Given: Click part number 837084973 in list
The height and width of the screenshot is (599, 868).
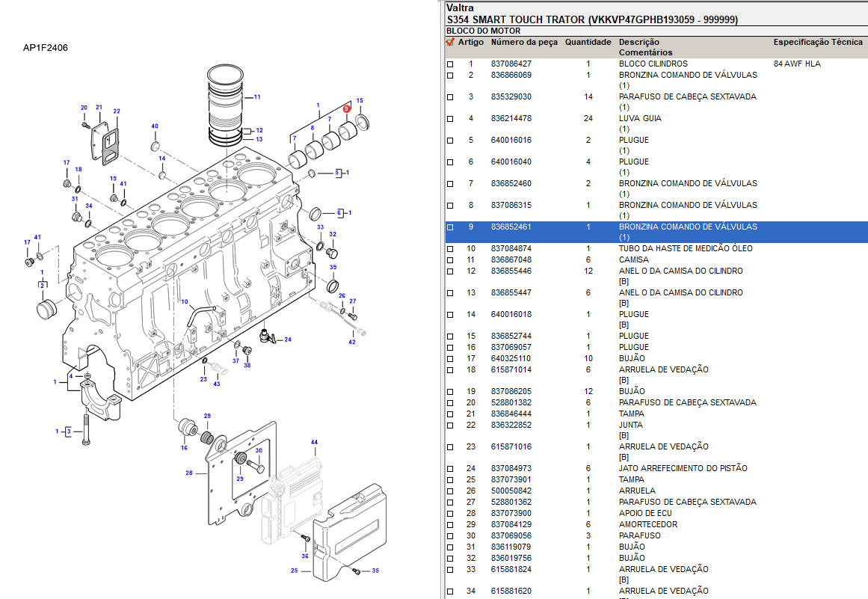Looking at the screenshot, I should 511,469.
